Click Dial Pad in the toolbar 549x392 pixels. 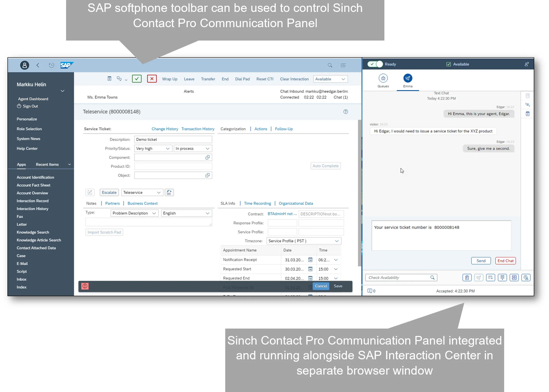coord(242,79)
